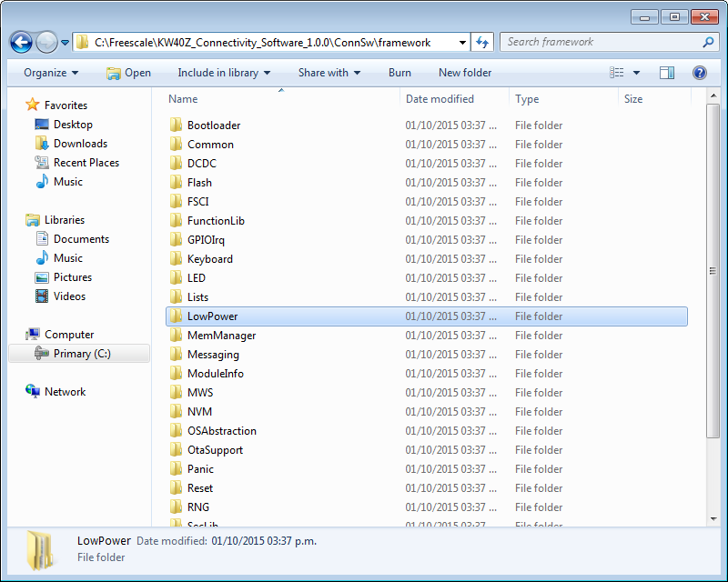Select the OtaSupport folder name

[215, 450]
